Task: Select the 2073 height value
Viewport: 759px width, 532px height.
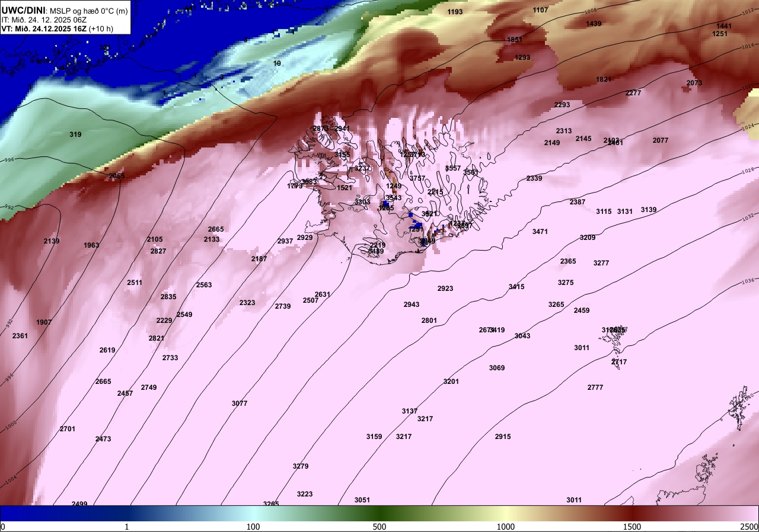Action: pyautogui.click(x=694, y=83)
